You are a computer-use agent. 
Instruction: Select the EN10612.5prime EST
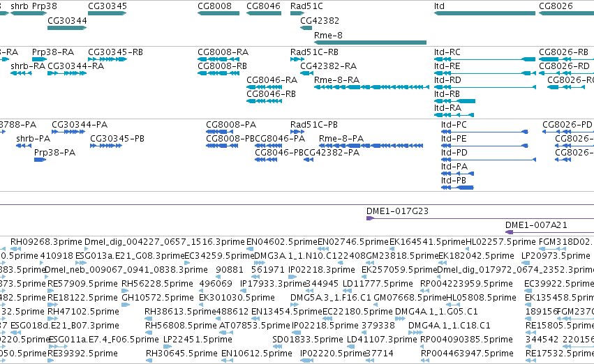point(228,361)
